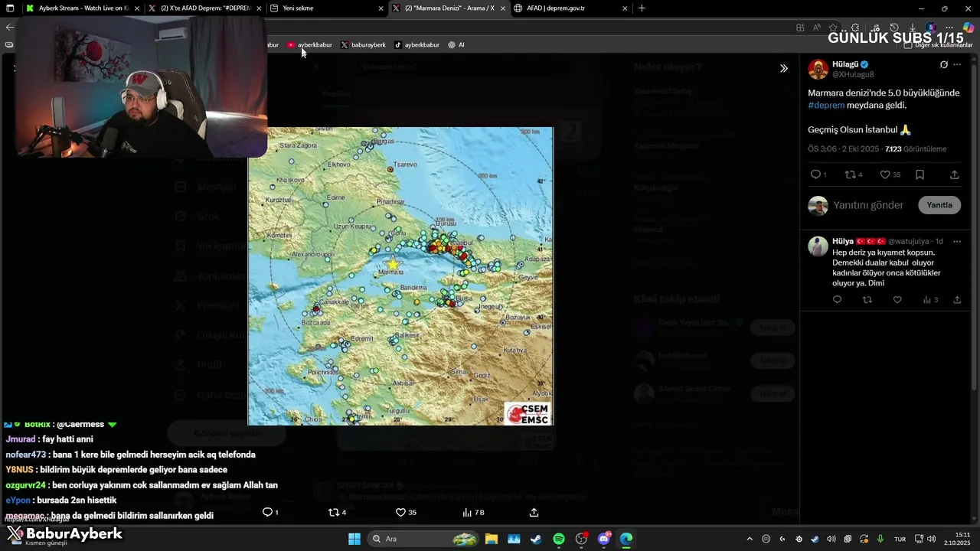The height and width of the screenshot is (551, 980).
Task: Click share icon below the map image
Action: [534, 512]
